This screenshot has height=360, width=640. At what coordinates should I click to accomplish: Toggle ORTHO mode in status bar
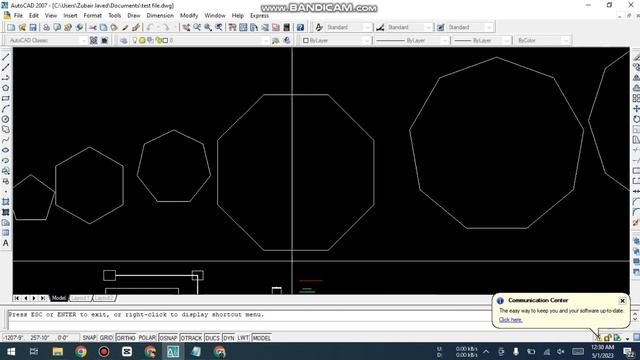pyautogui.click(x=126, y=338)
